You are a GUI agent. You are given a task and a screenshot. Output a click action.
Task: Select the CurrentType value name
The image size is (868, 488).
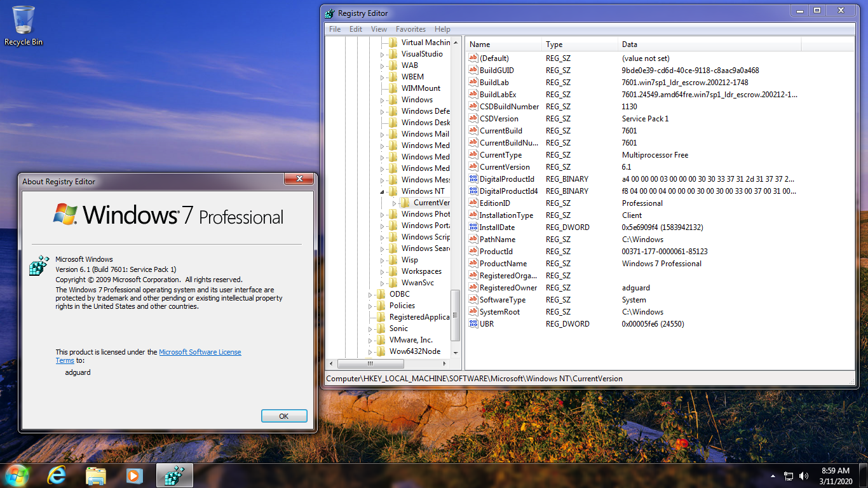(501, 155)
